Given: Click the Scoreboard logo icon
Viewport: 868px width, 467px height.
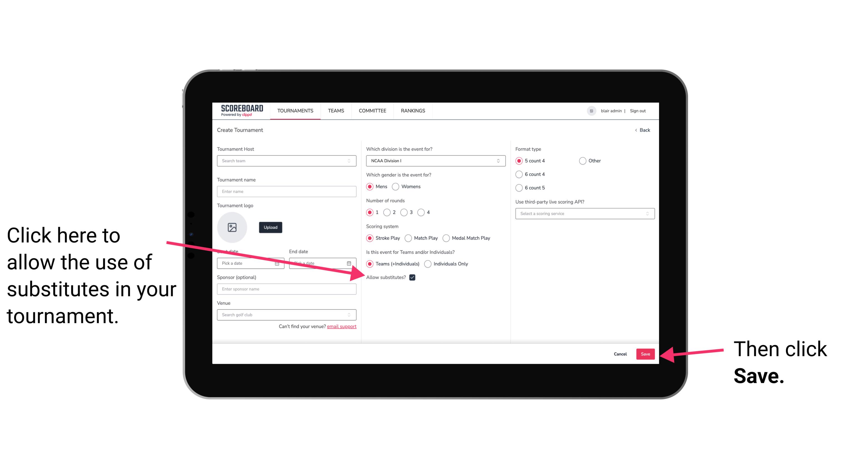Looking at the screenshot, I should point(240,111).
